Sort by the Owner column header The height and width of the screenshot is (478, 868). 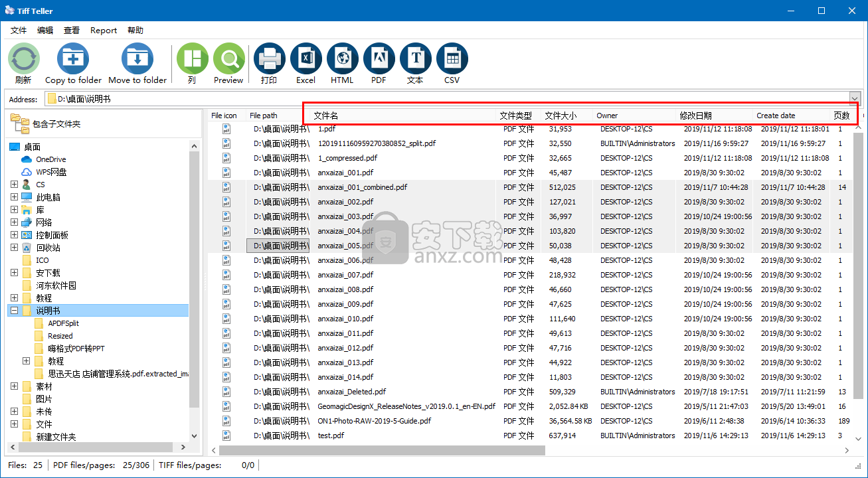pos(634,116)
